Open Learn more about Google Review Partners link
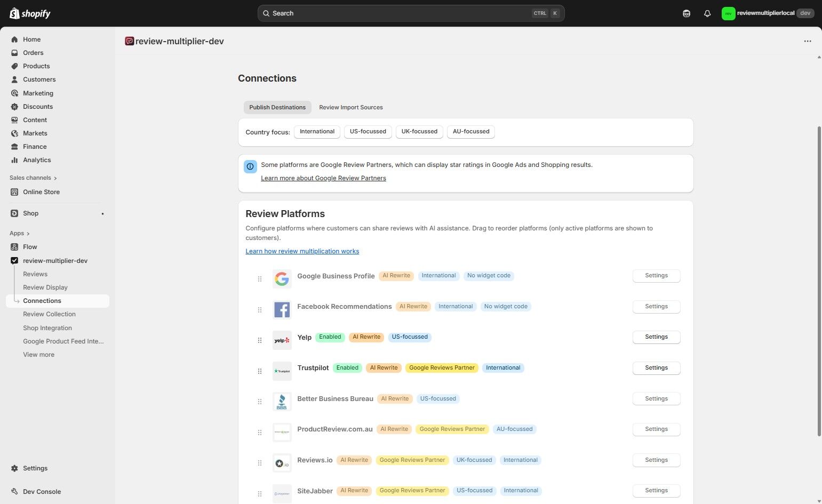The image size is (822, 504). coord(323,178)
